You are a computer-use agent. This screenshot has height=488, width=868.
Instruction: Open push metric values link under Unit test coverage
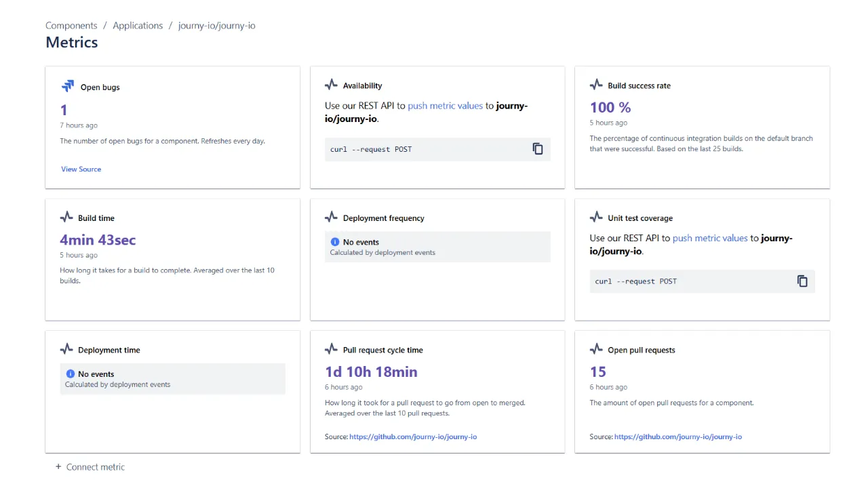[x=710, y=237]
